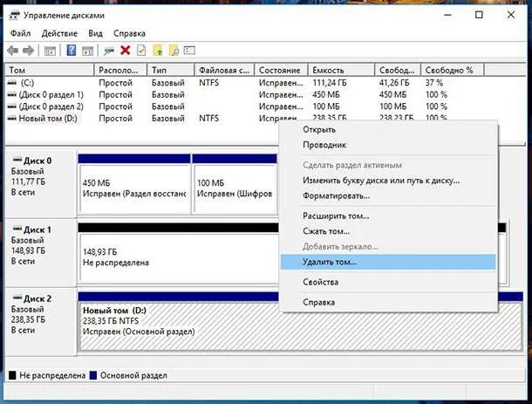Select the Диск 1 disk label panel
The height and width of the screenshot is (404, 532).
(41, 253)
